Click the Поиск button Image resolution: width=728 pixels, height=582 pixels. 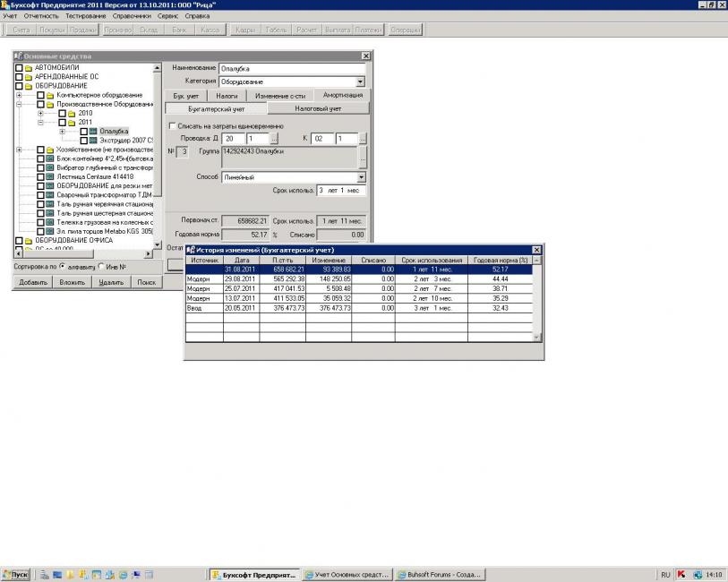146,282
